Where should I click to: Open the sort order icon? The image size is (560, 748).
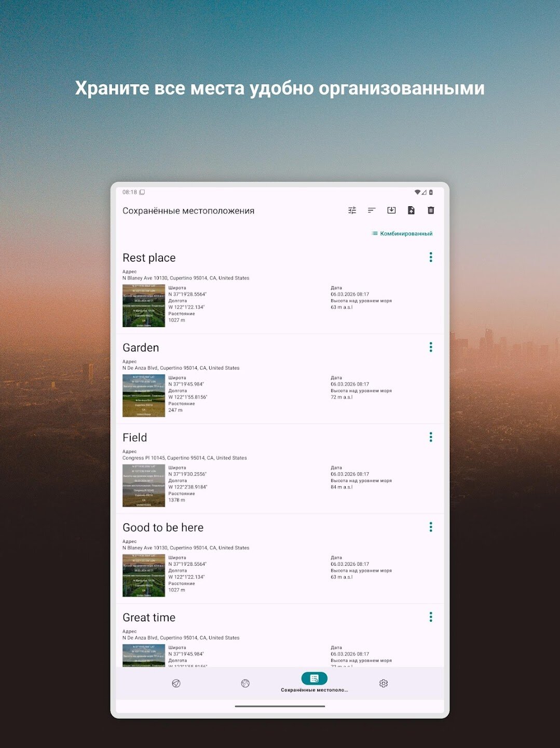372,210
